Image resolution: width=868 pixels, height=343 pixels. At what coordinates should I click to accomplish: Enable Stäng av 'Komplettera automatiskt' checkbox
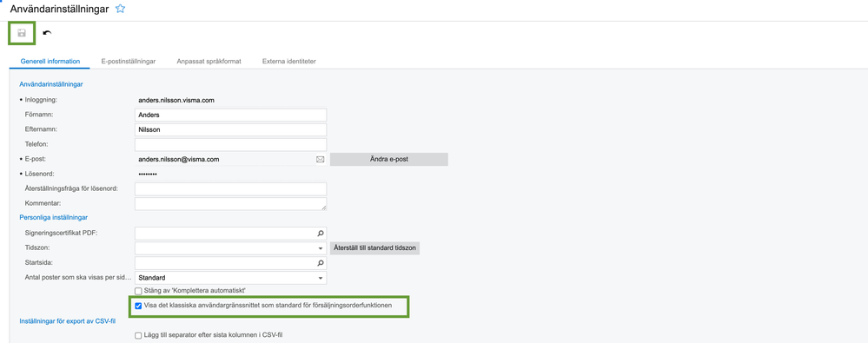[x=138, y=290]
